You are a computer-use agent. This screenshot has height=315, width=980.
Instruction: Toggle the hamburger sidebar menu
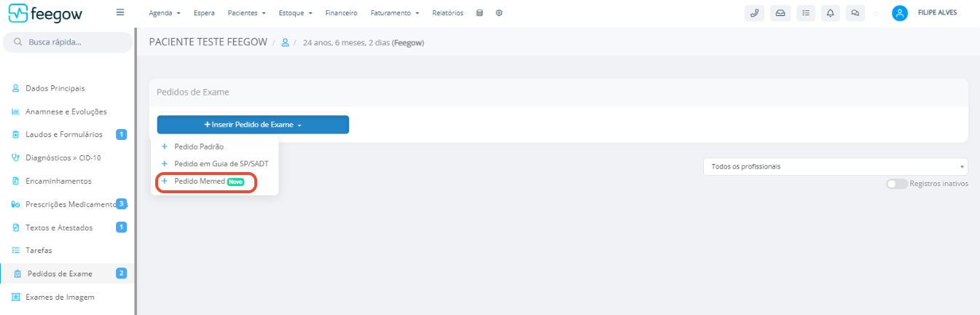click(x=120, y=12)
